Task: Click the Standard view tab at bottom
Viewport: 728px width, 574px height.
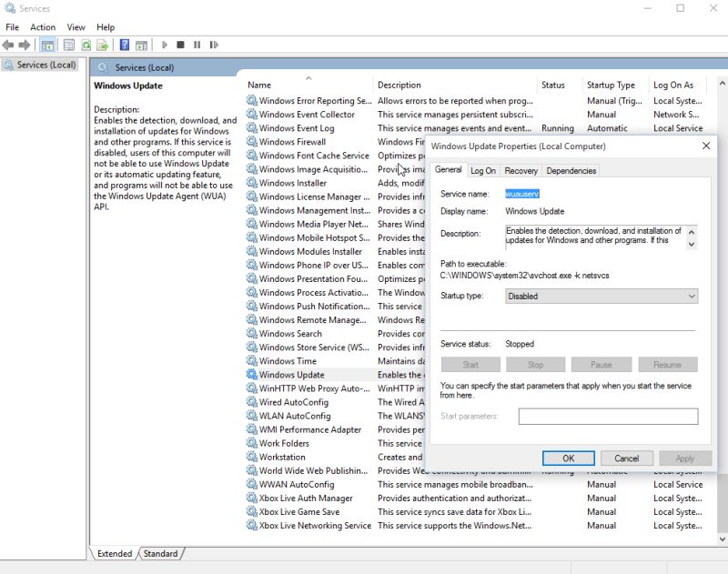Action: (160, 553)
